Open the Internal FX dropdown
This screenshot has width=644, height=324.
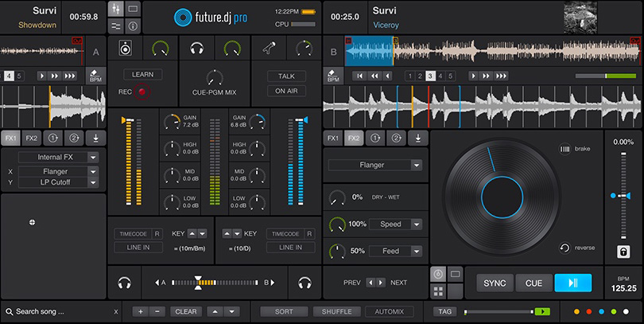point(93,157)
